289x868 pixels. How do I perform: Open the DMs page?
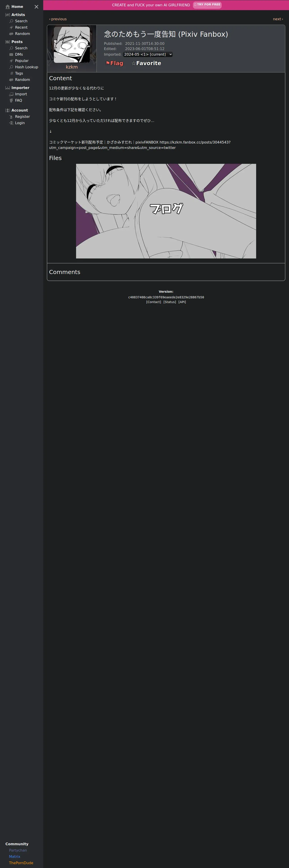pos(19,55)
